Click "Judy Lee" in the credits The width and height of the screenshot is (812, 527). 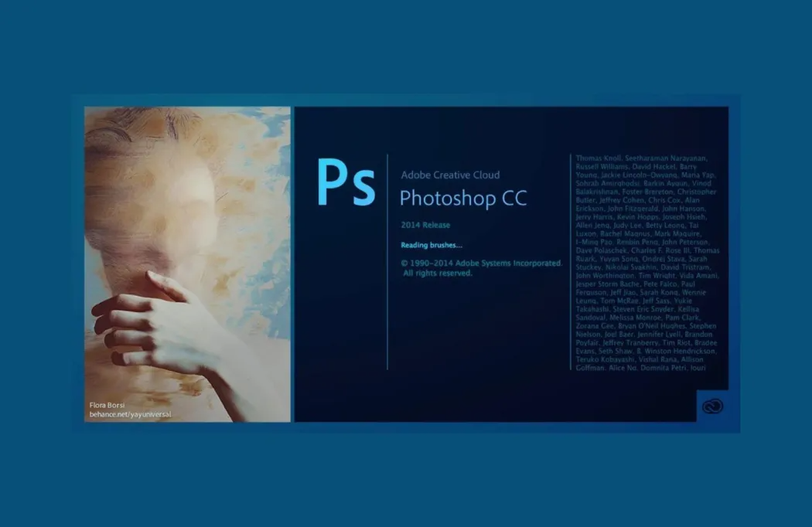(x=626, y=225)
